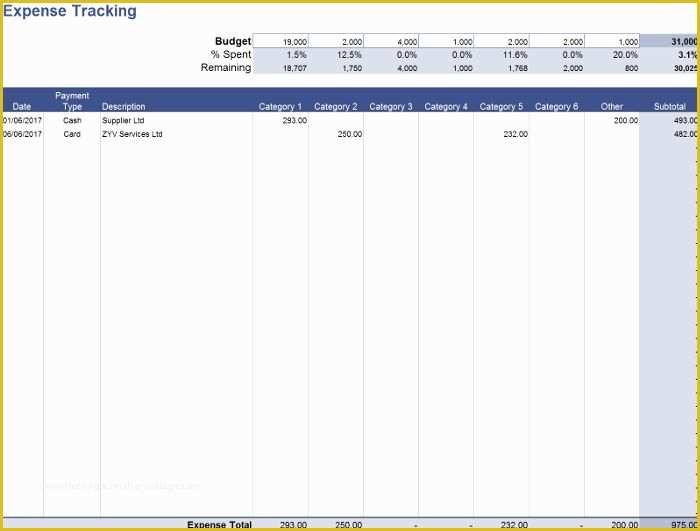The image size is (700, 531).
Task: Click the Category 1 column header
Action: [280, 106]
